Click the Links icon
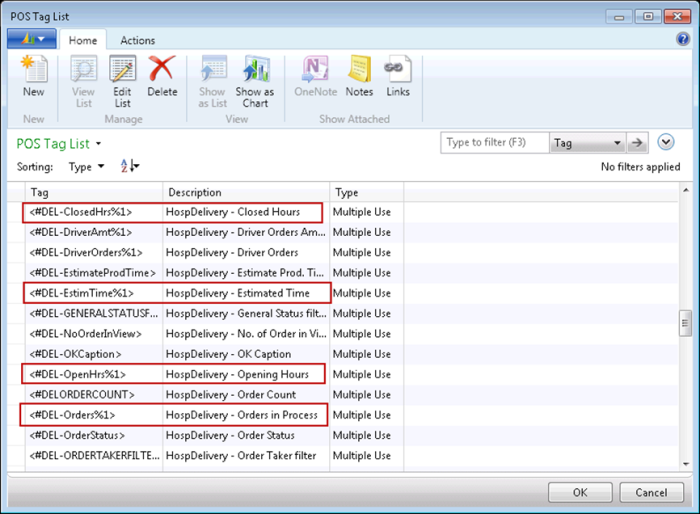This screenshot has height=514, width=700. (x=398, y=76)
